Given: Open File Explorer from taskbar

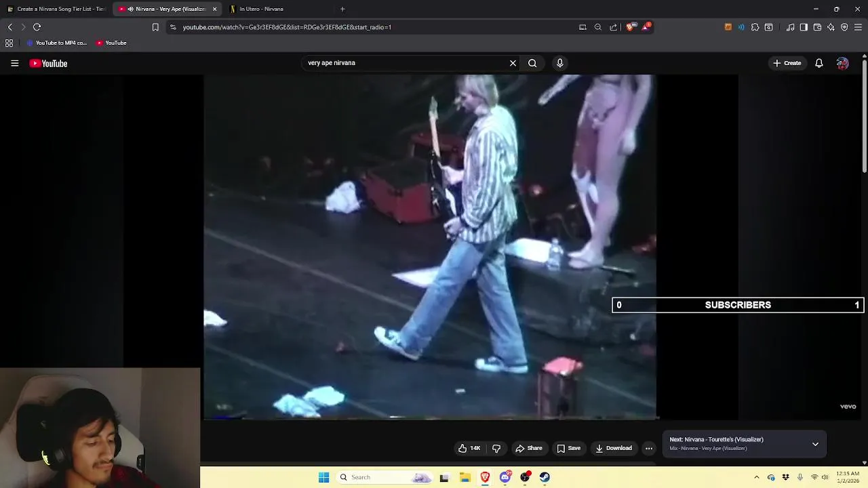Looking at the screenshot, I should (465, 477).
